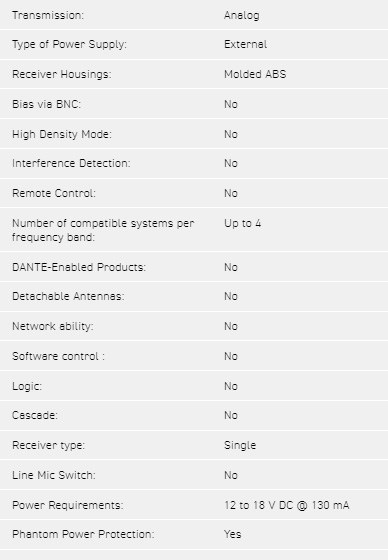Click the Phantom Power Protection Yes value
Screen dimensions: 388x560
tap(233, 534)
